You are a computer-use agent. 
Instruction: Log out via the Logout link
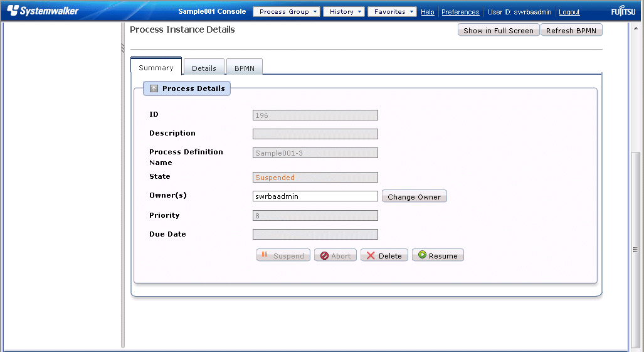point(569,12)
